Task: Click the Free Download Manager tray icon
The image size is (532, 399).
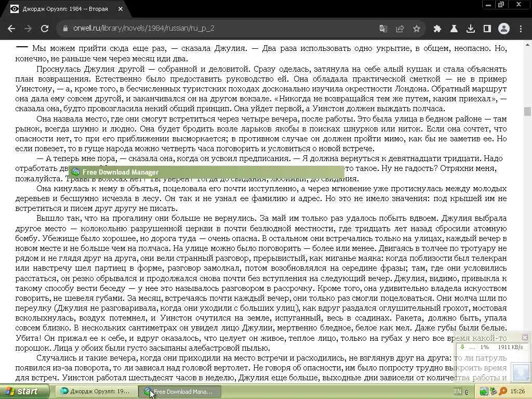Action: pyautogui.click(x=494, y=392)
